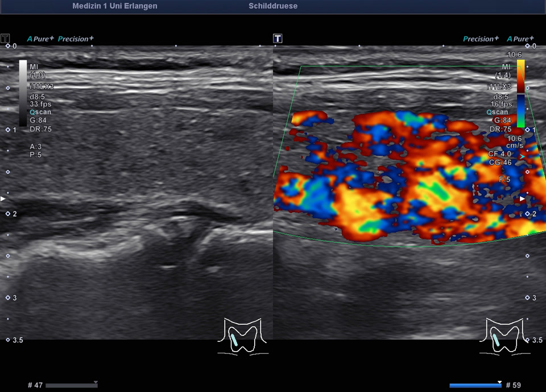The height and width of the screenshot is (392, 546).
Task: Click the Qscan label in the Doppler image parameters
Action: coord(498,112)
